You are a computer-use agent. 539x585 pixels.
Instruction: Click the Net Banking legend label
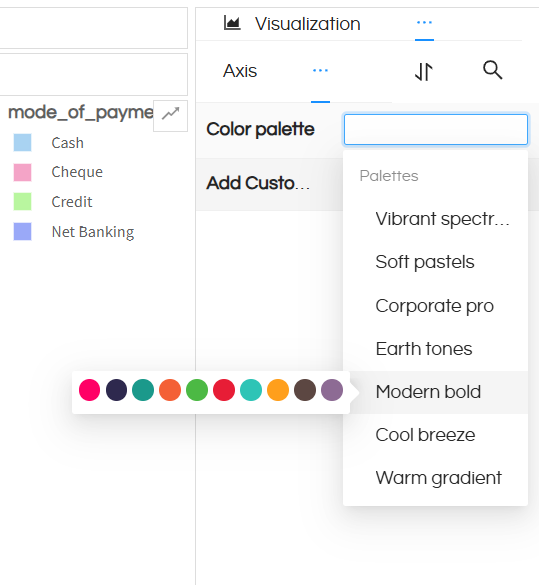(93, 232)
